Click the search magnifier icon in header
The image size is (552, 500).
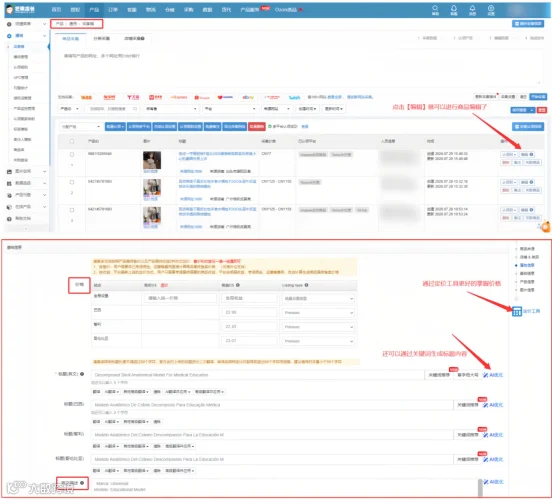(x=435, y=8)
